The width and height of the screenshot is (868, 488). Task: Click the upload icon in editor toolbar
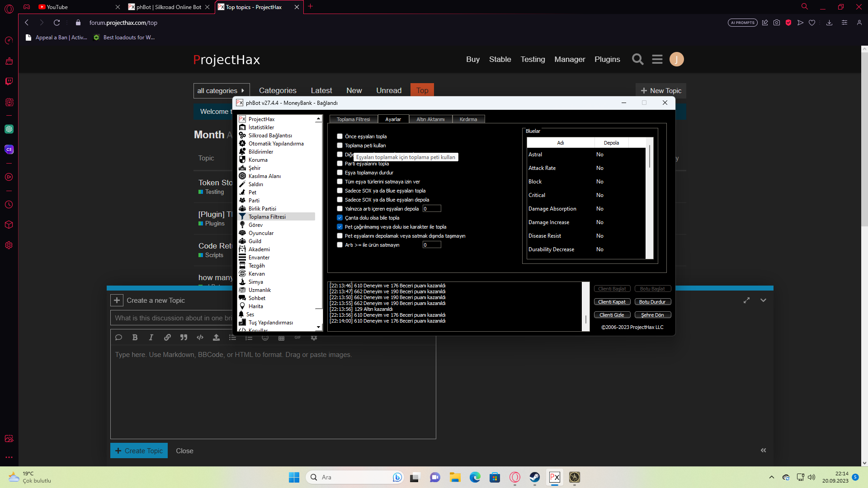point(216,338)
